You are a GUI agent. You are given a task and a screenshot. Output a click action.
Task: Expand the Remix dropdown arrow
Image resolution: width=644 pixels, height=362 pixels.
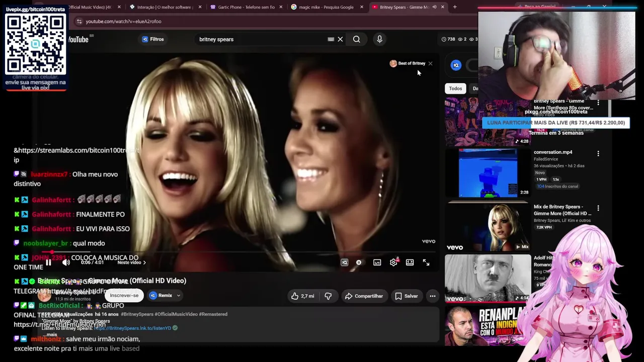click(x=178, y=296)
